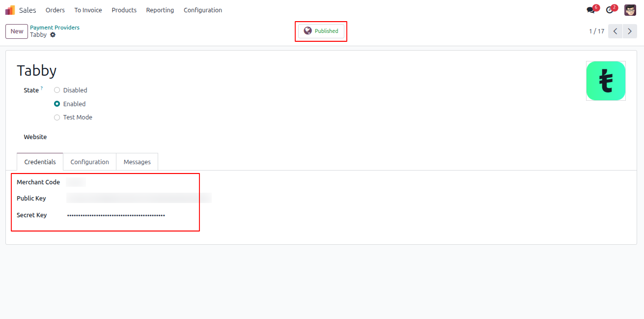Click the State help question mark
The height and width of the screenshot is (319, 644).
click(x=42, y=88)
